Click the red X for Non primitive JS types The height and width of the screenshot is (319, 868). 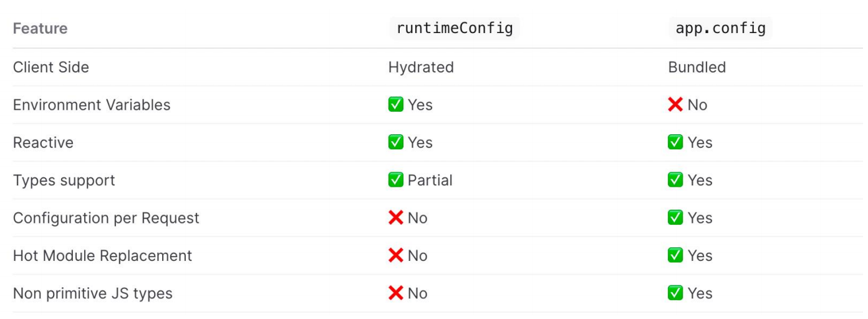point(395,293)
